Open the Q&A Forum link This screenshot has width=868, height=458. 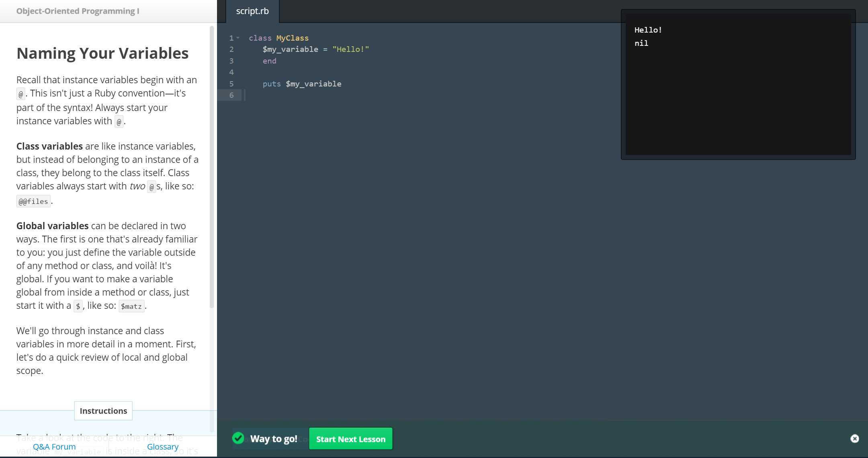tap(54, 447)
